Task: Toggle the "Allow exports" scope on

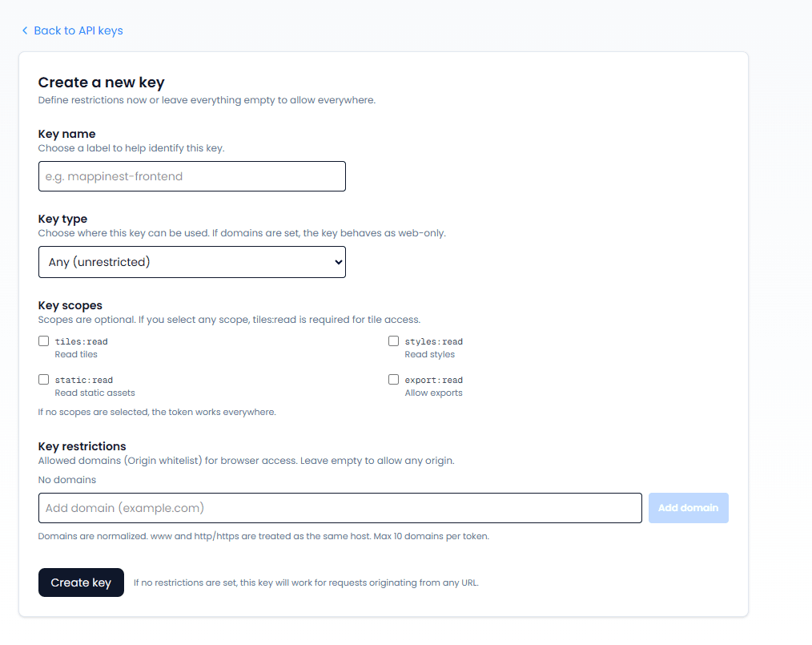Action: [x=433, y=393]
